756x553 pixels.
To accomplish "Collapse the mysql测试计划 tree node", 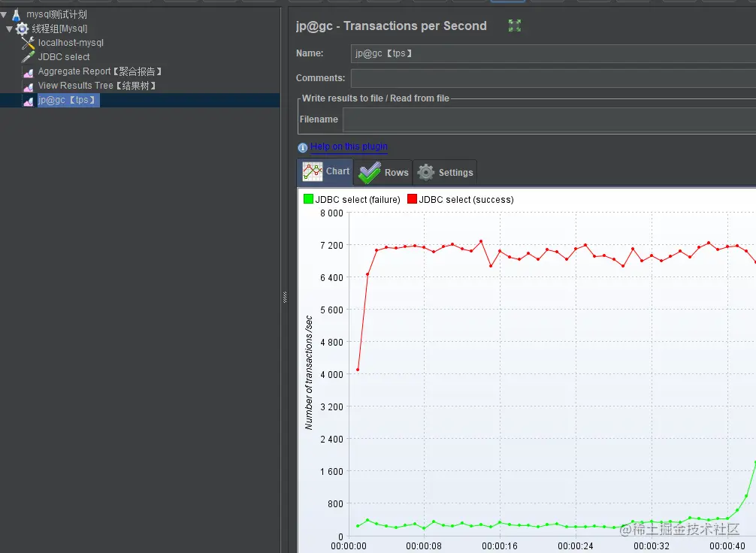I will tap(4, 15).
